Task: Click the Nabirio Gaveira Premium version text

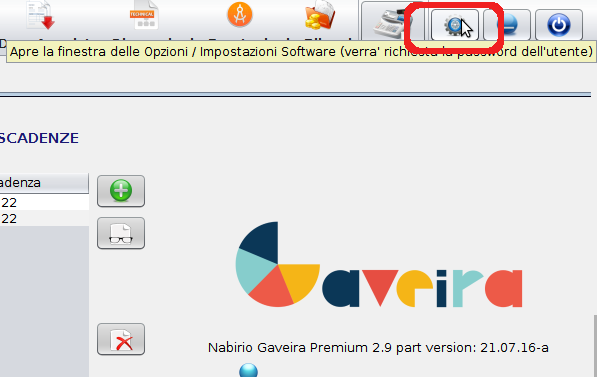Action: click(378, 348)
